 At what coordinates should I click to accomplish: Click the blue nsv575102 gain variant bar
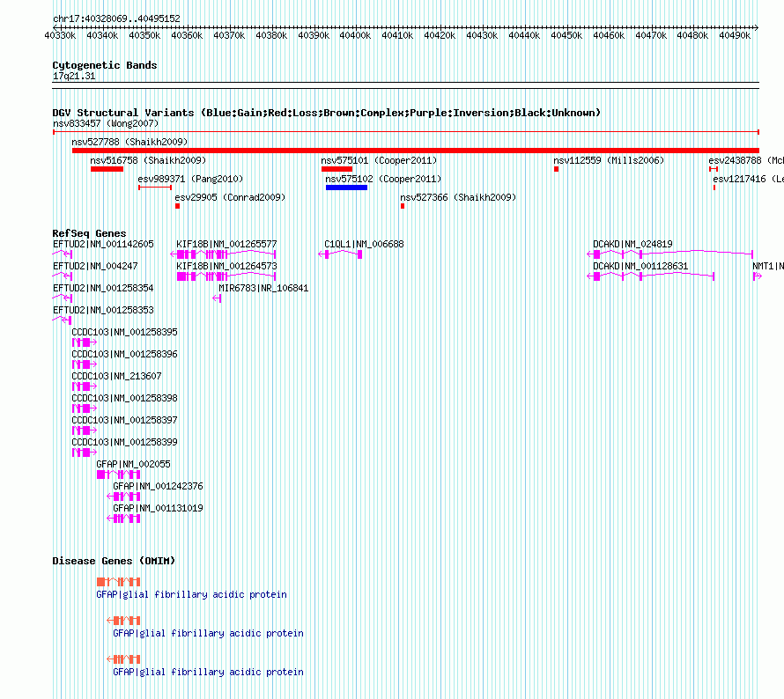[x=346, y=187]
